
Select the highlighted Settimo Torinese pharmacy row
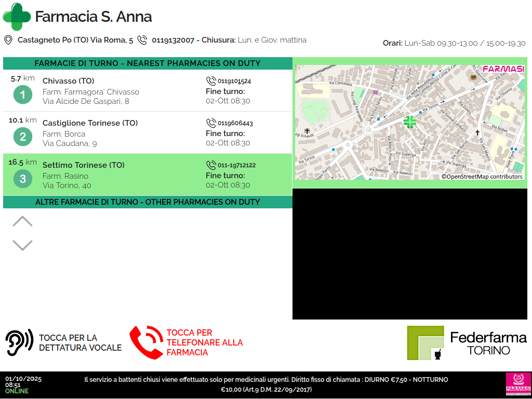(148, 175)
